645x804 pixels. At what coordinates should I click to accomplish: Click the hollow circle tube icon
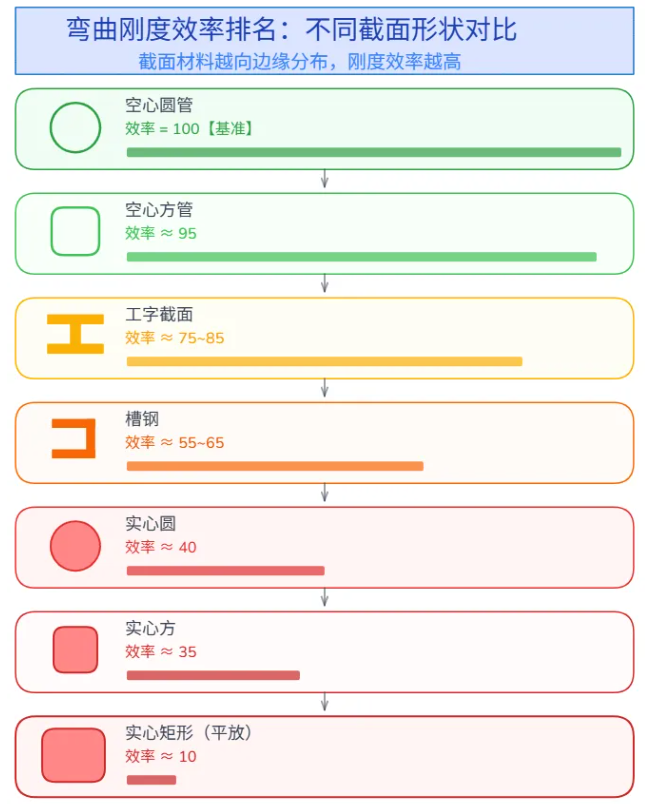(75, 128)
